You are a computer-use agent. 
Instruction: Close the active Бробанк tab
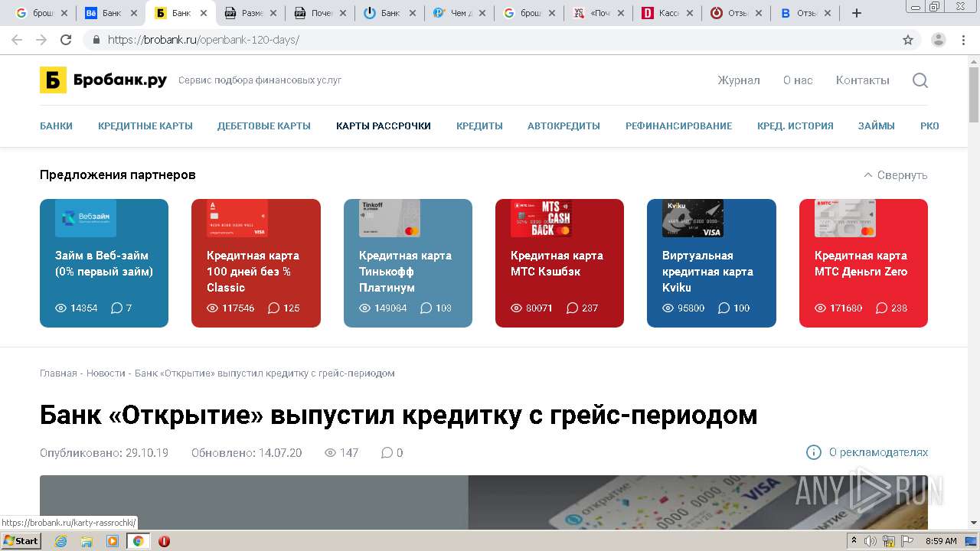204,13
